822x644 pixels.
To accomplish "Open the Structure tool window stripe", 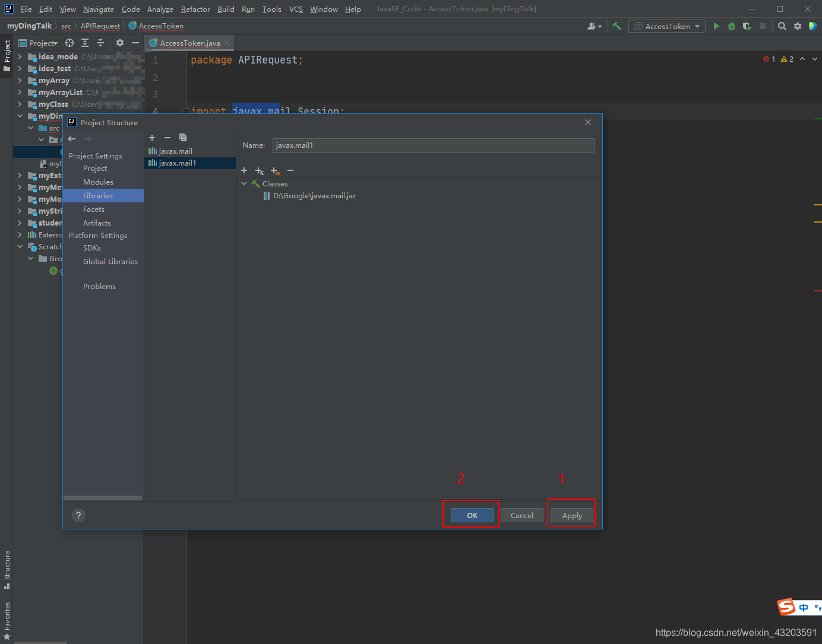I will point(7,569).
